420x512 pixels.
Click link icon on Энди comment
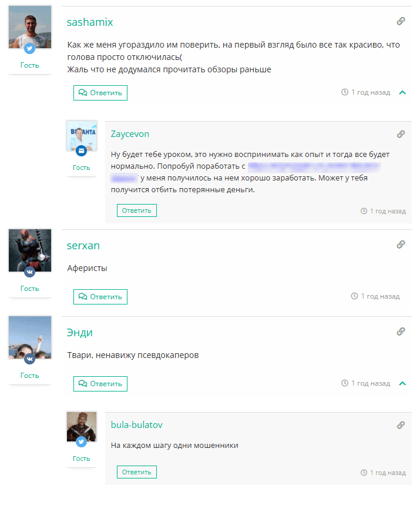click(x=401, y=332)
